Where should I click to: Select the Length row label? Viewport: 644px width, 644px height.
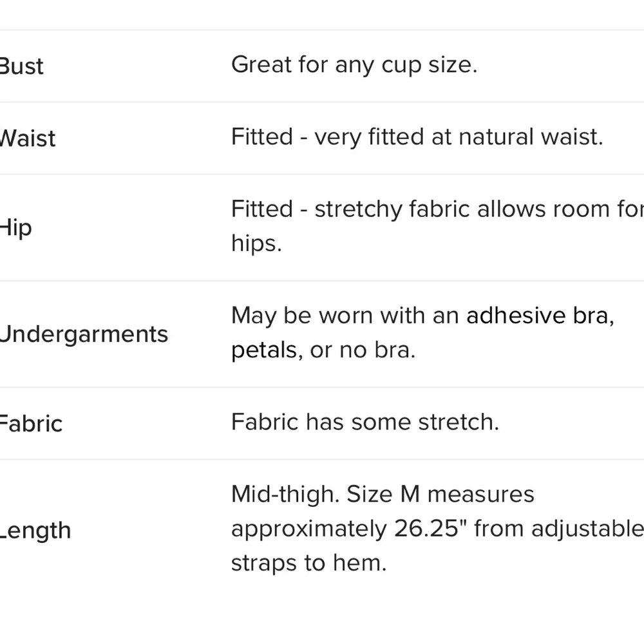(x=35, y=530)
